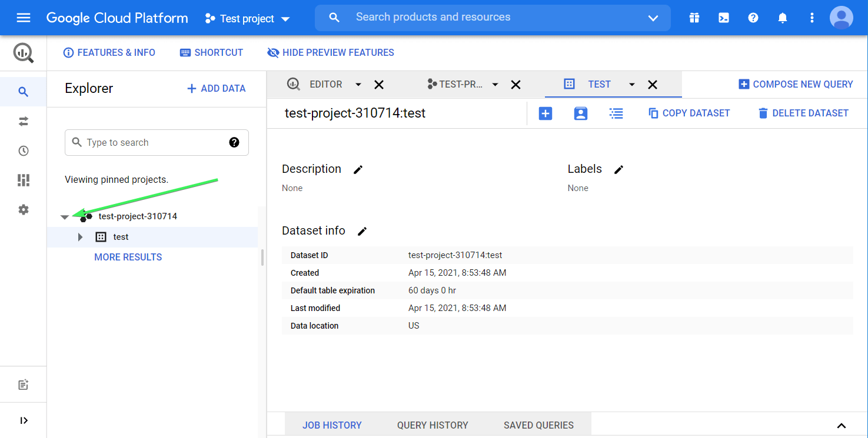Open the help question mark icon
The image size is (868, 438).
click(x=753, y=18)
